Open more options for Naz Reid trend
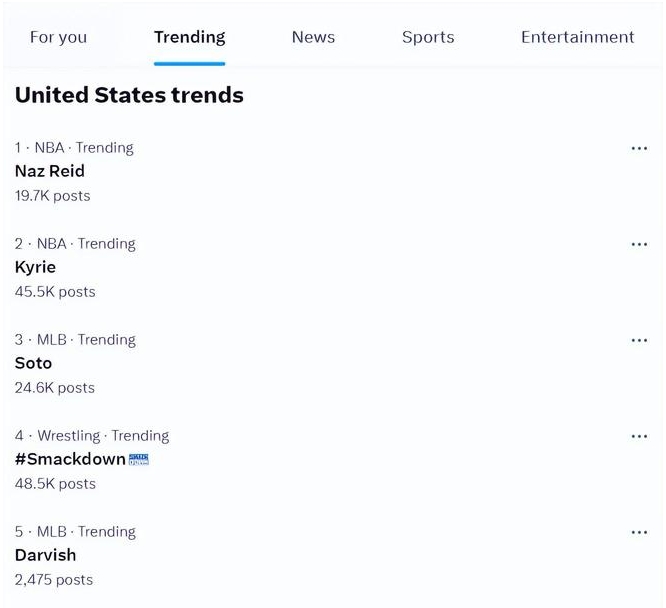This screenshot has width=666, height=608. click(639, 148)
